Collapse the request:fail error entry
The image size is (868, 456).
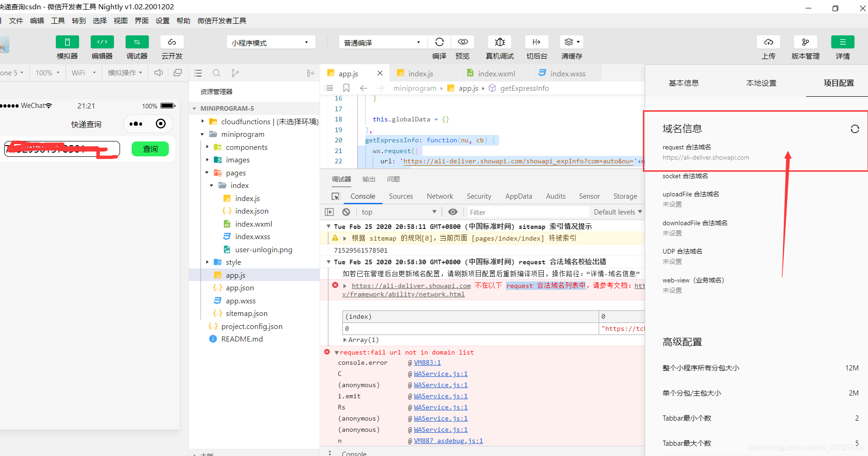click(x=337, y=353)
